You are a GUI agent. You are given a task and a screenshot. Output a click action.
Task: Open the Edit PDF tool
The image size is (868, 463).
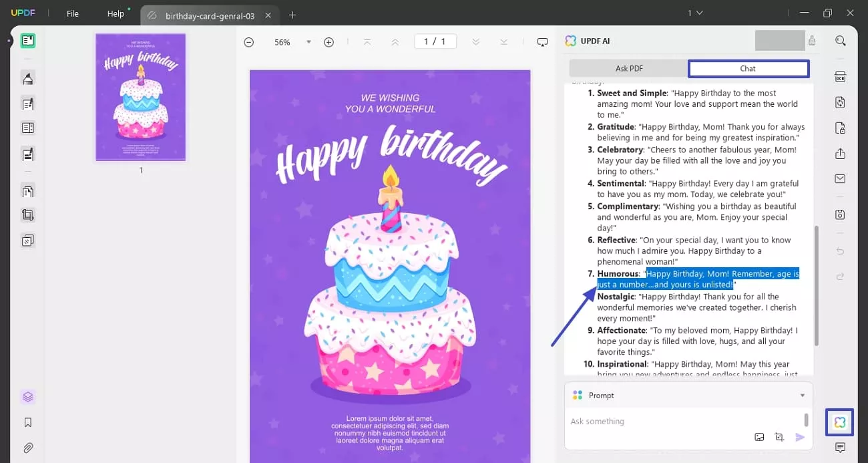coord(27,104)
